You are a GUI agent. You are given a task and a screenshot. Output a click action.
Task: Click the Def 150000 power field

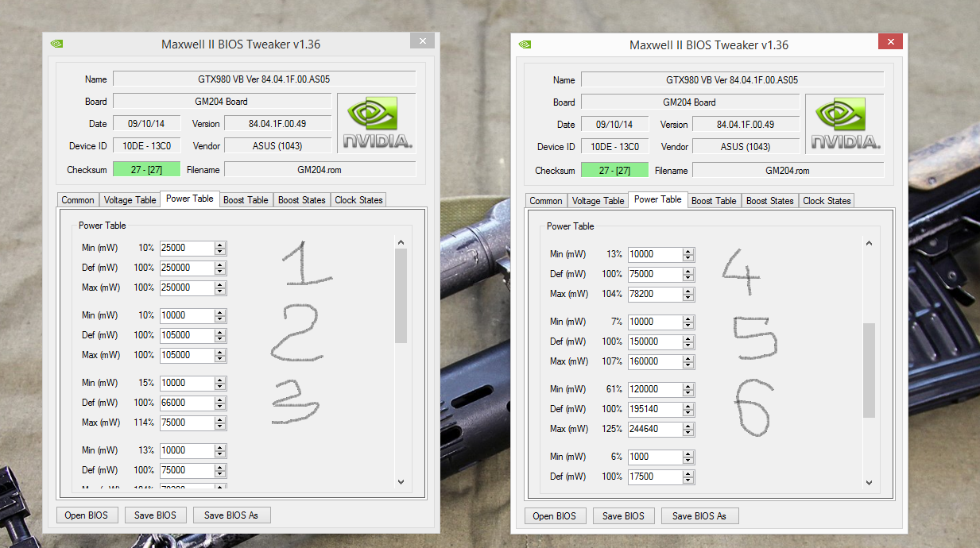click(x=655, y=342)
